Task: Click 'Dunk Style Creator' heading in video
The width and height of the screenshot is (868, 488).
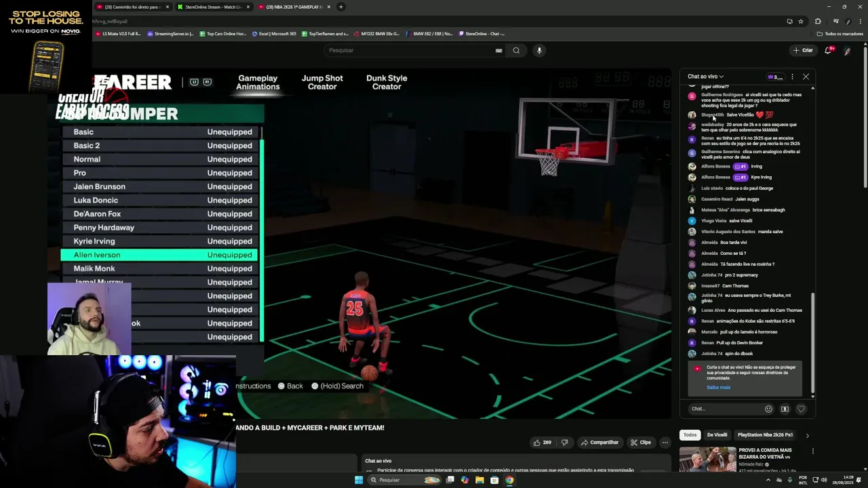Action: (x=387, y=82)
